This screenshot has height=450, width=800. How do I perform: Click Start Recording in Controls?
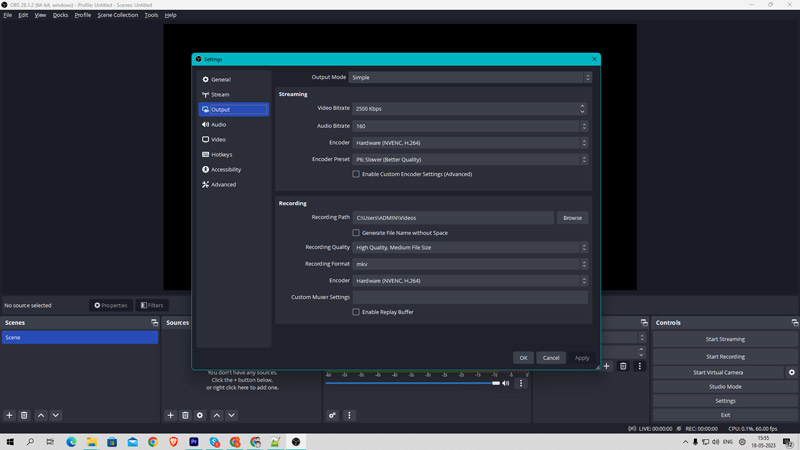725,357
